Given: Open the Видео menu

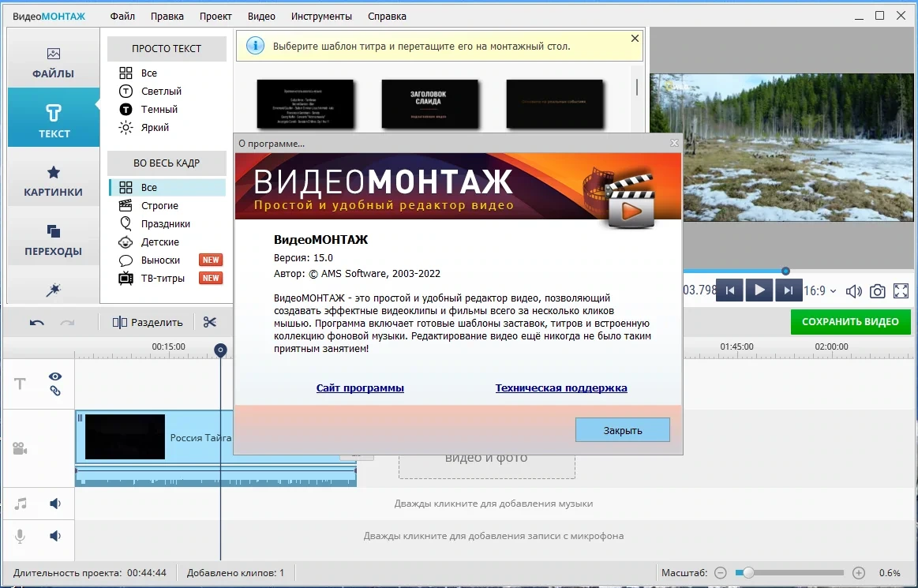Looking at the screenshot, I should coord(261,17).
